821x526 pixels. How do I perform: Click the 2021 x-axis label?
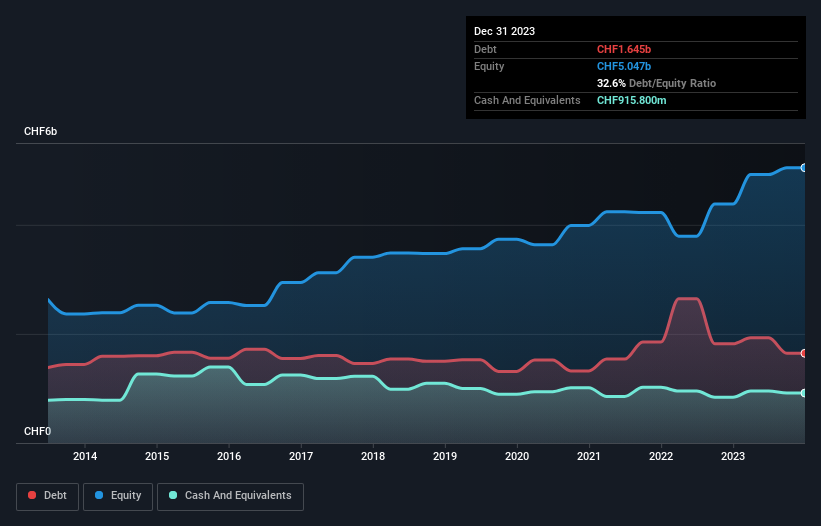point(589,456)
